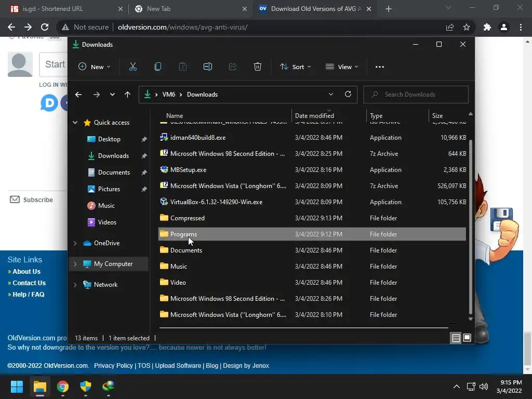Image resolution: width=532 pixels, height=399 pixels.
Task: Click the About Us site link
Action: coord(26,271)
